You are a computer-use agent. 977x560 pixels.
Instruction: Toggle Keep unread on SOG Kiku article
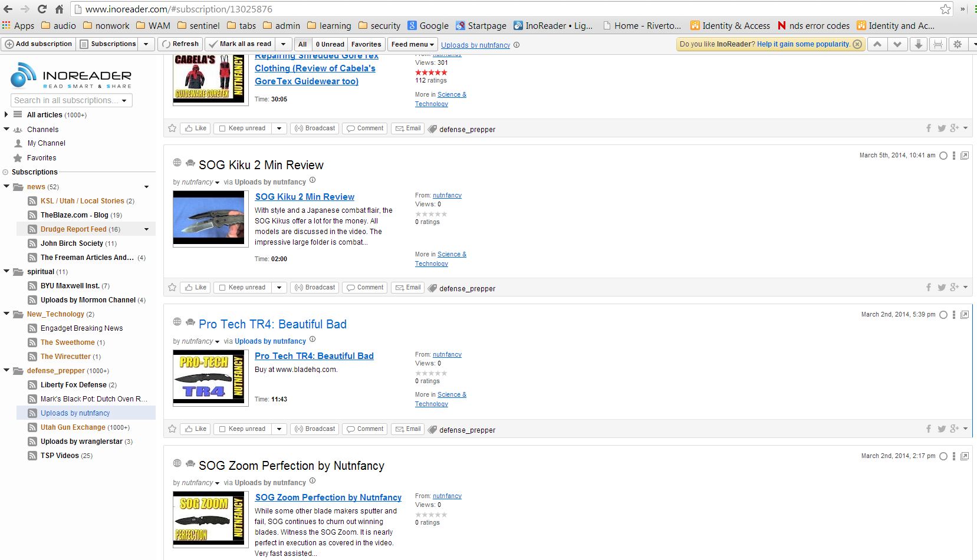tap(242, 287)
